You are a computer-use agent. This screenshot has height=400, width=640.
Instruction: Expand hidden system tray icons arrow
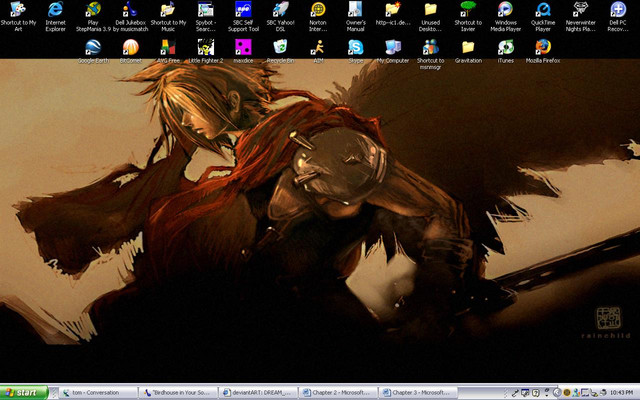point(558,393)
